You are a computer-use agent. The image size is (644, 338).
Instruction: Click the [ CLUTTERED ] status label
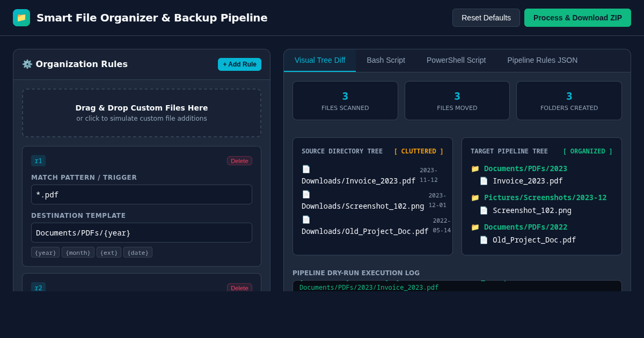(x=419, y=151)
